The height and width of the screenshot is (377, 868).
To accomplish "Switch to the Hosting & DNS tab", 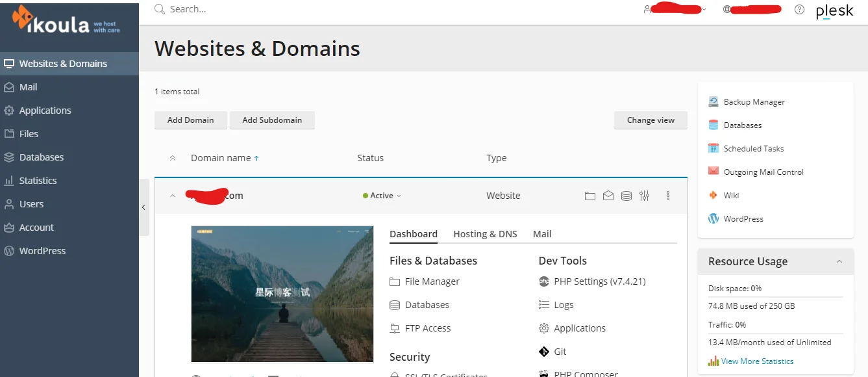I will (485, 234).
